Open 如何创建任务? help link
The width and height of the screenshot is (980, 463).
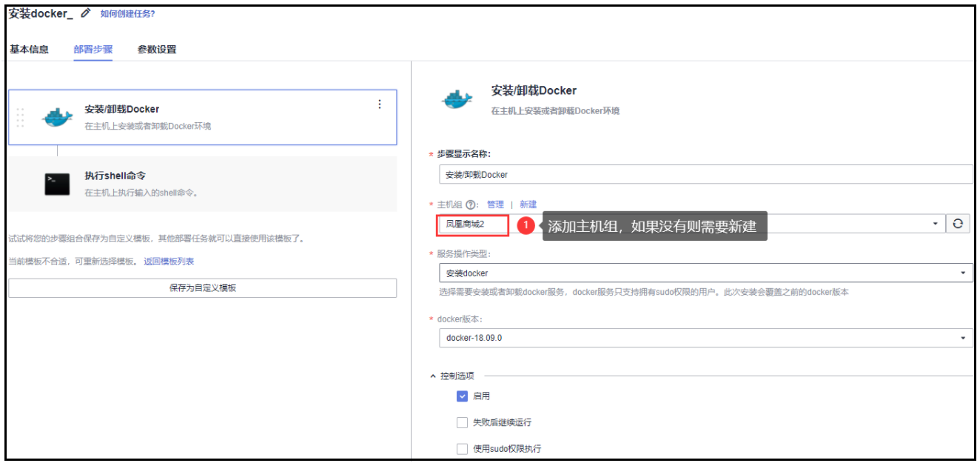click(127, 13)
